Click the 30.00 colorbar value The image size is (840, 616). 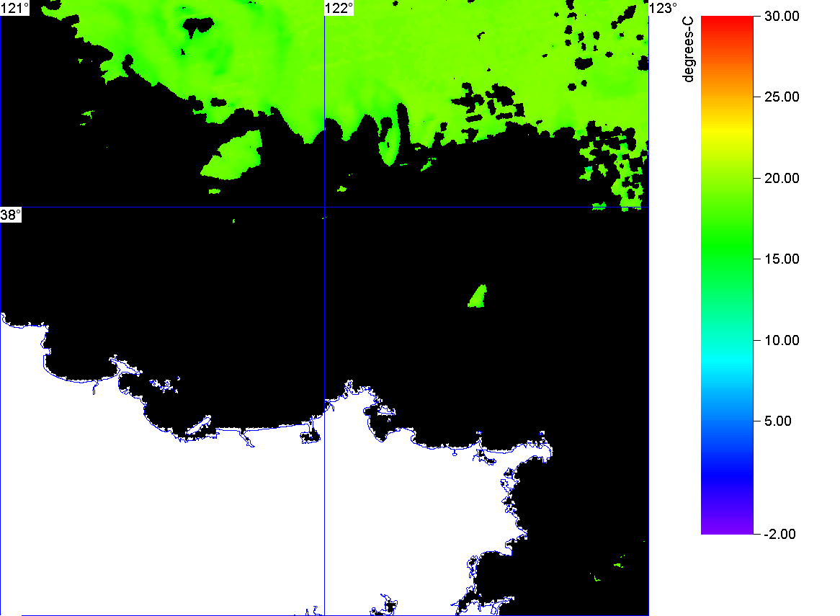[782, 16]
